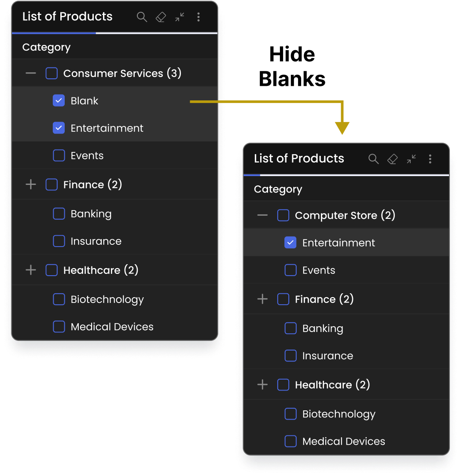Open three-dot menu in left panel header

(x=199, y=17)
